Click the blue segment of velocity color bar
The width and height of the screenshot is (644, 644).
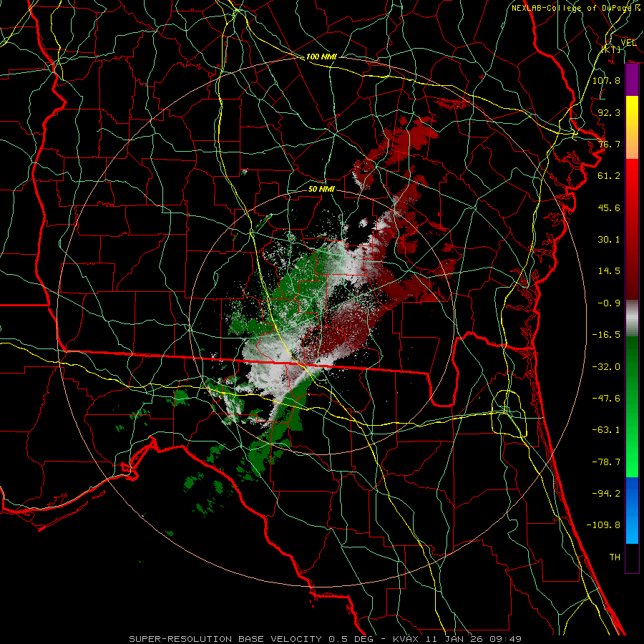tap(632, 510)
